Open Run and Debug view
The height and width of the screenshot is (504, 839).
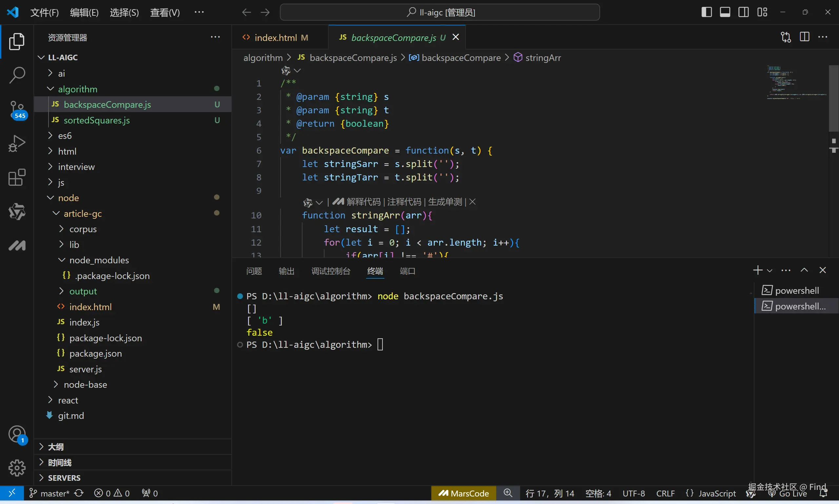click(17, 143)
